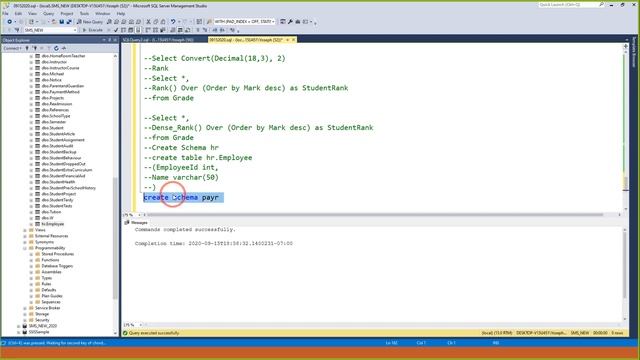Click the Quick Launch search box
Screen dimensions: 640x360
571,5
